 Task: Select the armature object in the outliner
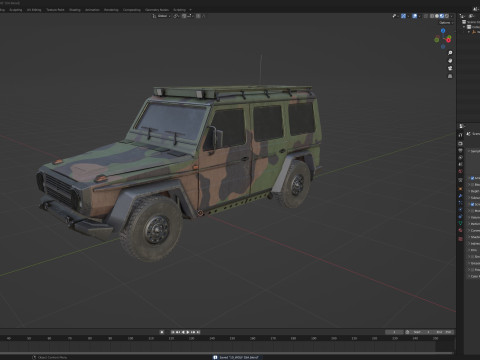(476, 32)
